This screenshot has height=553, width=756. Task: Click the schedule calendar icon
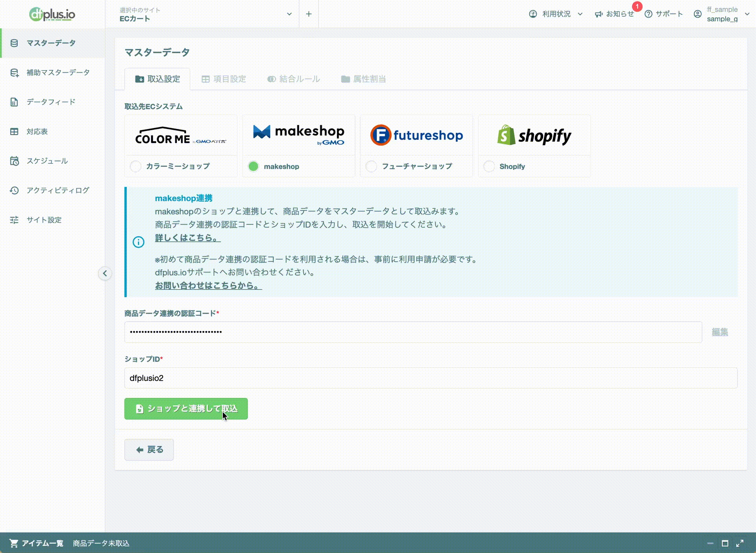14,161
